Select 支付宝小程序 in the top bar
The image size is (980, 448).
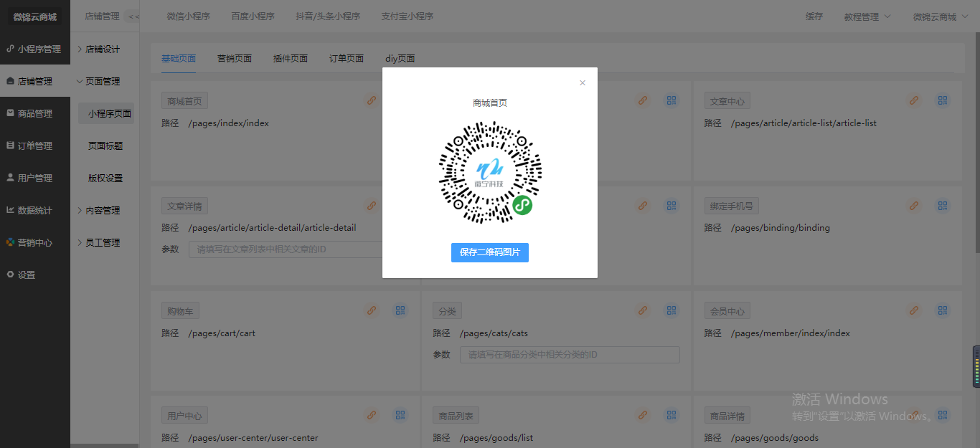(407, 16)
